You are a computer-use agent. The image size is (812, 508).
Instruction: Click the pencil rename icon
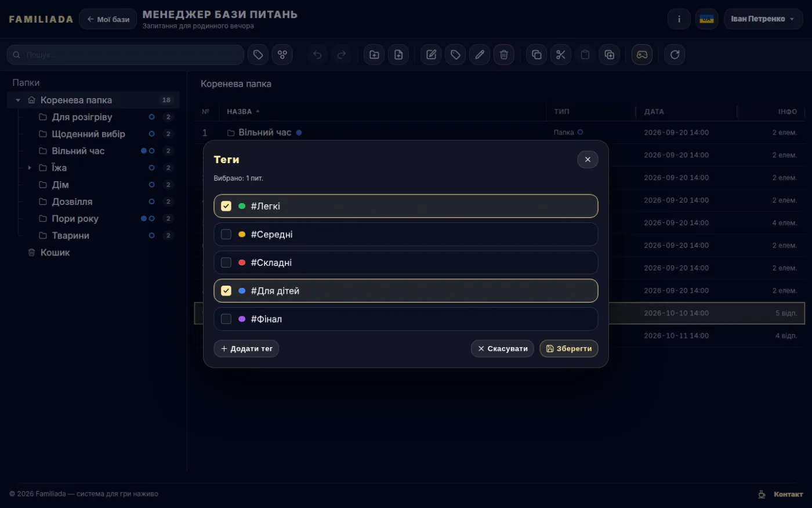pyautogui.click(x=480, y=55)
